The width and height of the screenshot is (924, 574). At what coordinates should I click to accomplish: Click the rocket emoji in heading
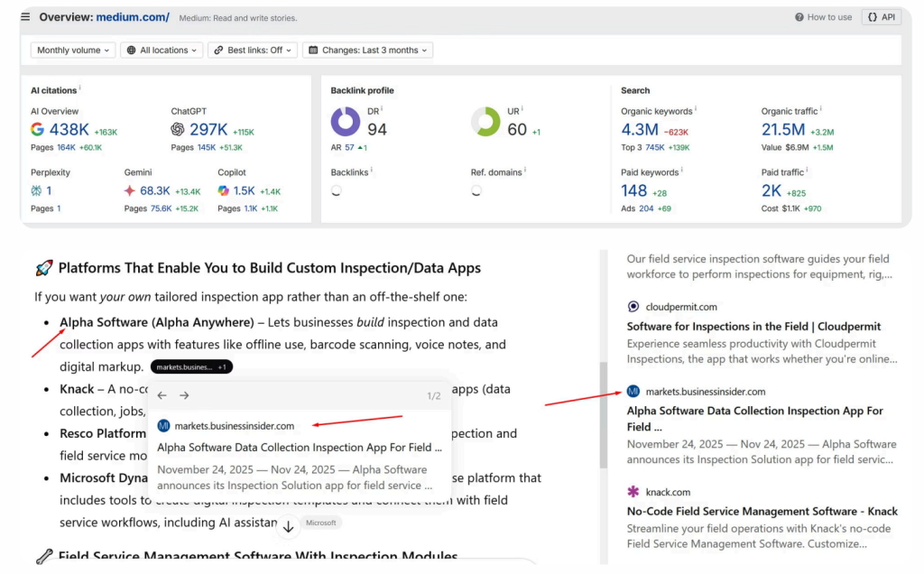[x=43, y=268]
